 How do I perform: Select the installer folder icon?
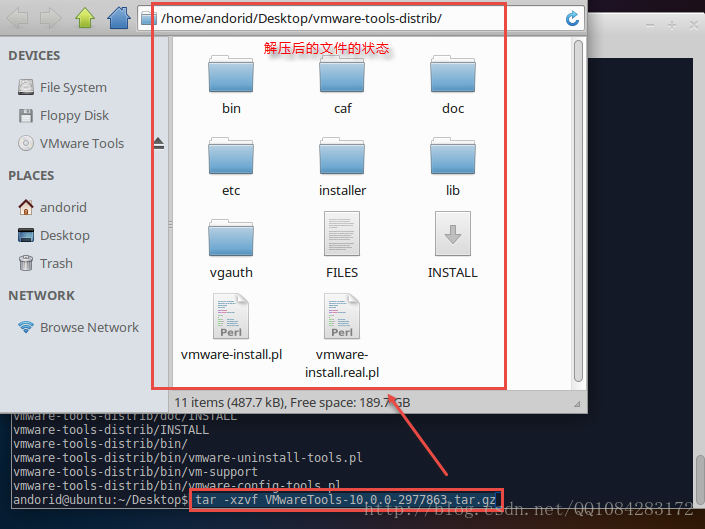(342, 156)
